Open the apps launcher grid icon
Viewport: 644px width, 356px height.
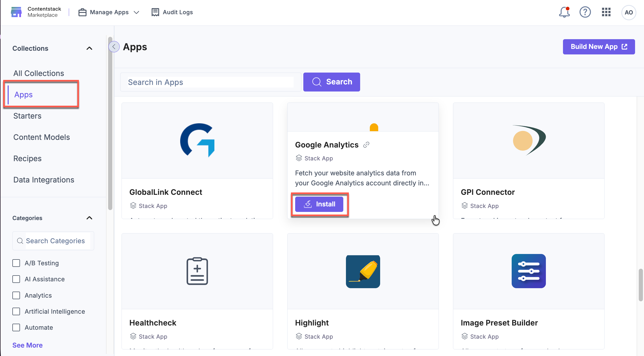[x=606, y=12]
